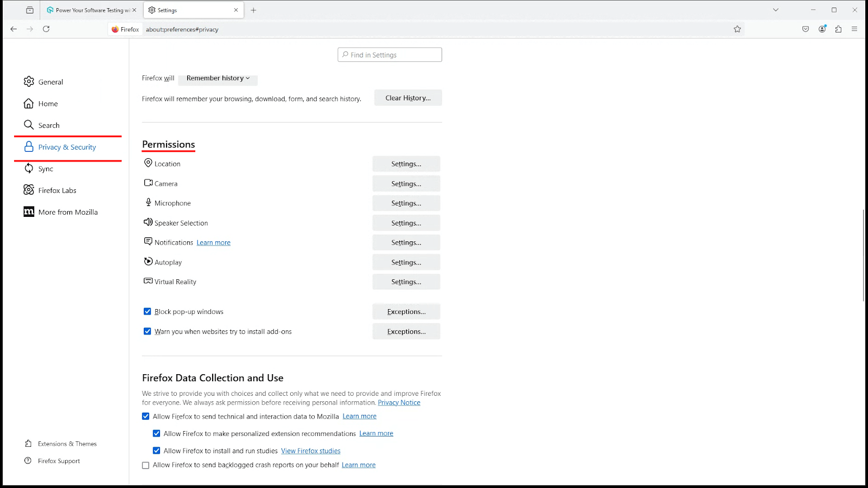Image resolution: width=868 pixels, height=488 pixels.
Task: Click the vertical page scrollbar
Action: pos(863,255)
